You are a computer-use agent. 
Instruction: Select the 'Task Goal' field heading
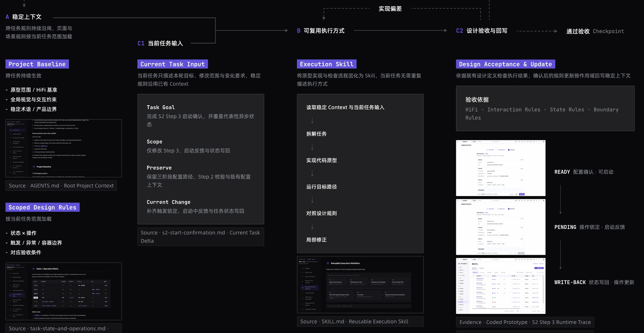pyautogui.click(x=161, y=107)
